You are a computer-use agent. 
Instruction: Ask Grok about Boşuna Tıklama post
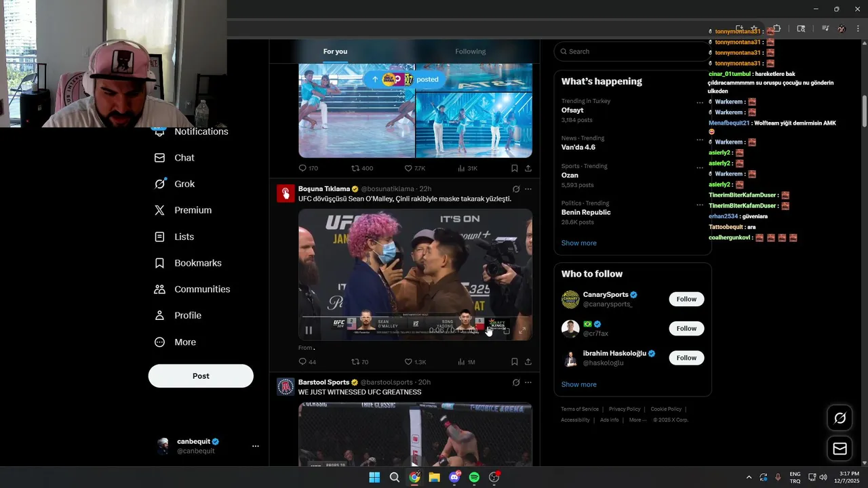point(516,189)
